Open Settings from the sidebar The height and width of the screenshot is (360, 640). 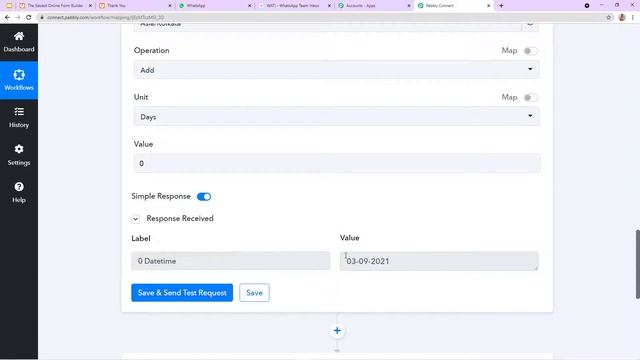[x=19, y=155]
